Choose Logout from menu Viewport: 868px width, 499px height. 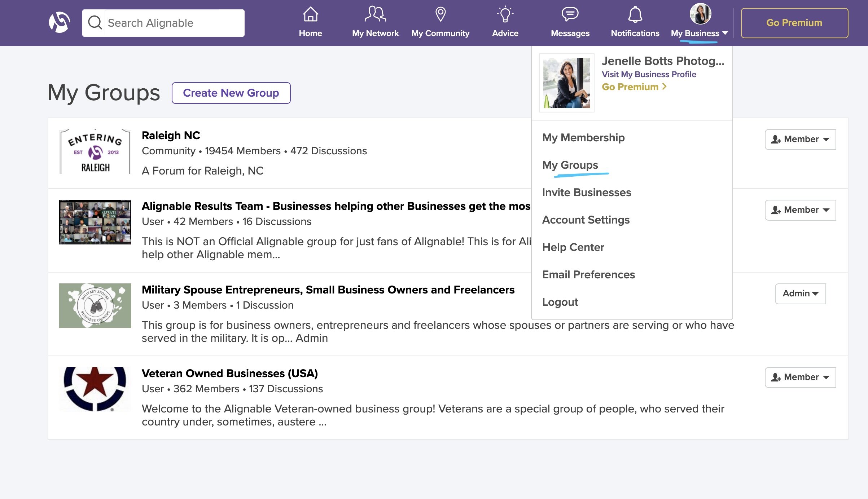pyautogui.click(x=560, y=302)
